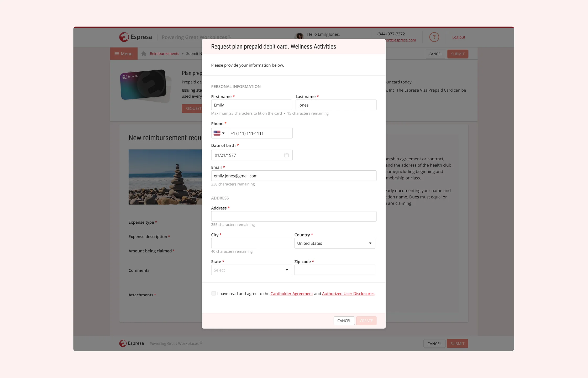588x378 pixels.
Task: Click the CREATE button in the dialog
Action: [x=366, y=321]
